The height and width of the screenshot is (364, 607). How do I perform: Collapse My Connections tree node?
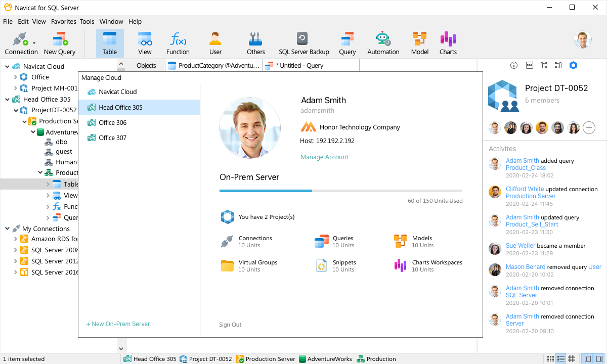(x=7, y=229)
